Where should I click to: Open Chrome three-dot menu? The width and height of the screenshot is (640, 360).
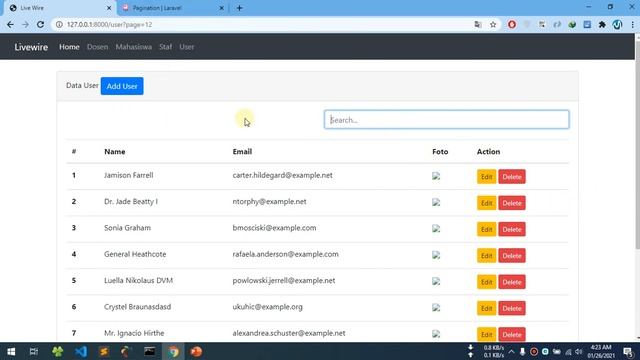[632, 24]
